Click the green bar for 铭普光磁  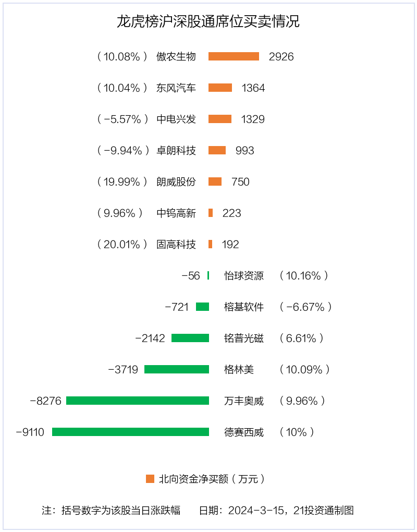click(190, 338)
